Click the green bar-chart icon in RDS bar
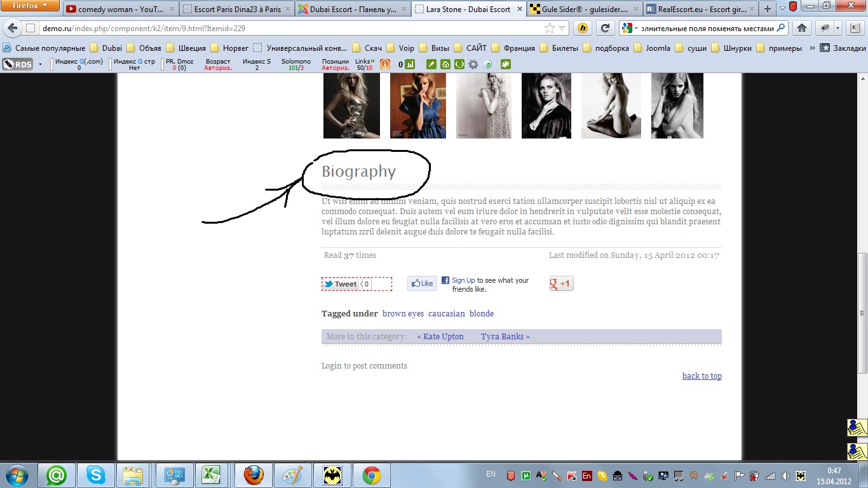The width and height of the screenshot is (868, 488). click(410, 64)
